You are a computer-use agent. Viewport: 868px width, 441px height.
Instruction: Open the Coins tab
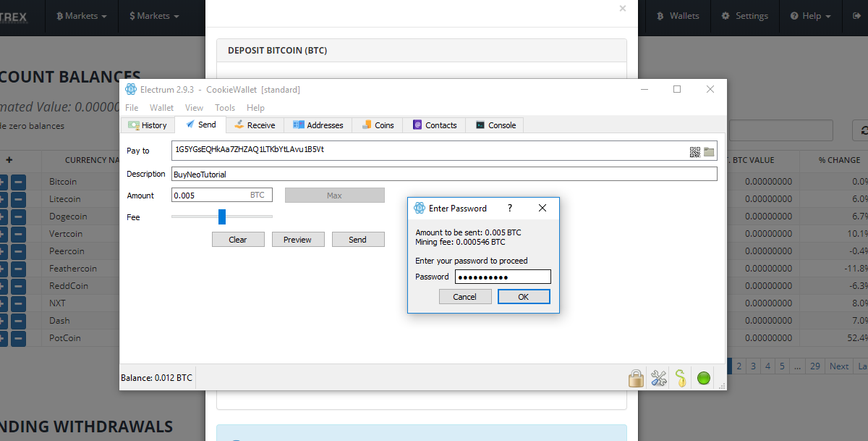pos(378,125)
